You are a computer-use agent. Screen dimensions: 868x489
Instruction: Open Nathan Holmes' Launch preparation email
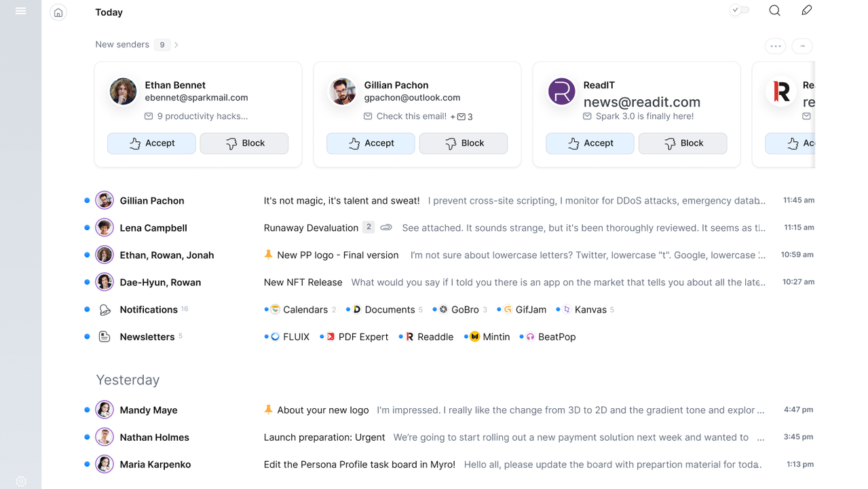(324, 437)
